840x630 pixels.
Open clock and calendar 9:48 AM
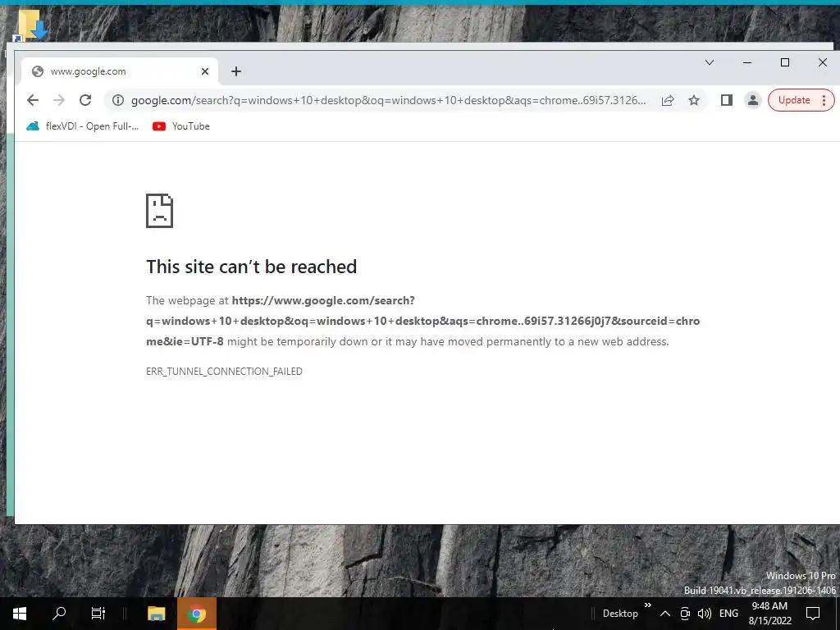[x=769, y=614]
